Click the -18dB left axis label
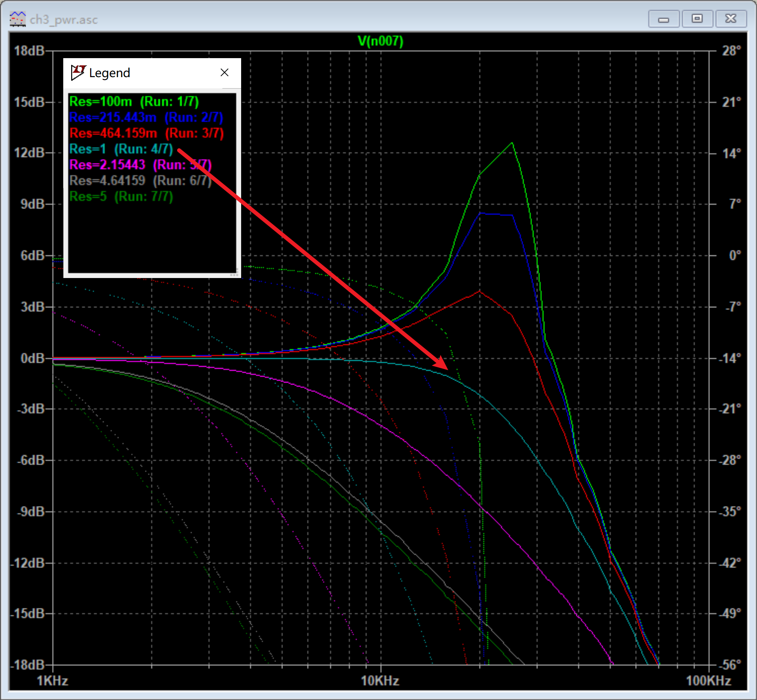The width and height of the screenshot is (757, 700). tap(28, 665)
